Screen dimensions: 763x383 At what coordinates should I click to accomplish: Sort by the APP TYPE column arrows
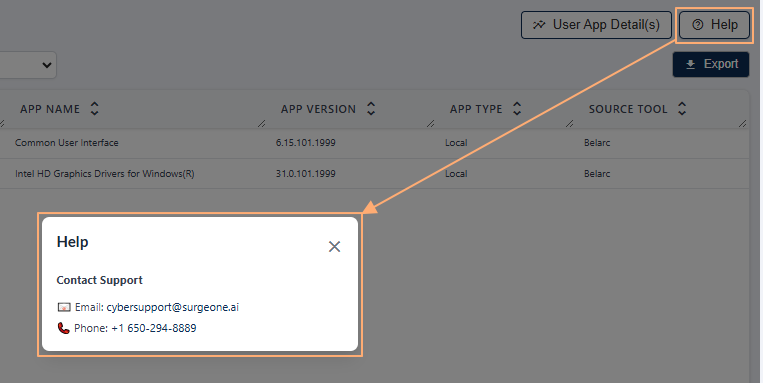(x=517, y=109)
